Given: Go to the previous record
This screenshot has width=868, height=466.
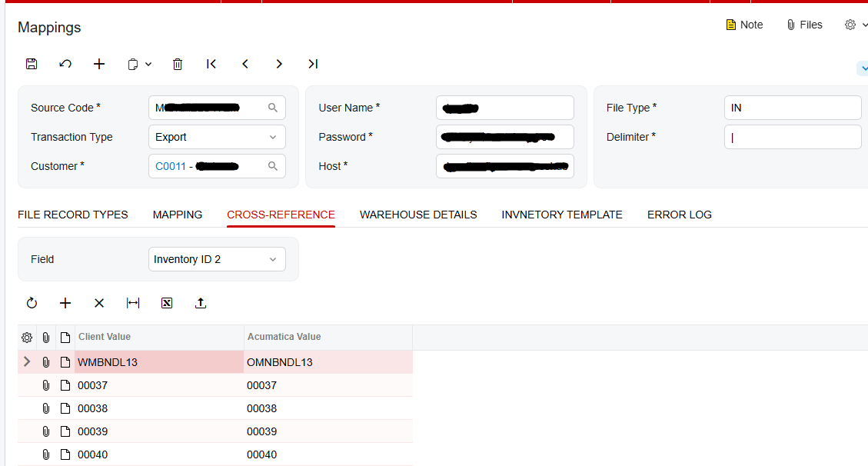Looking at the screenshot, I should tap(245, 64).
